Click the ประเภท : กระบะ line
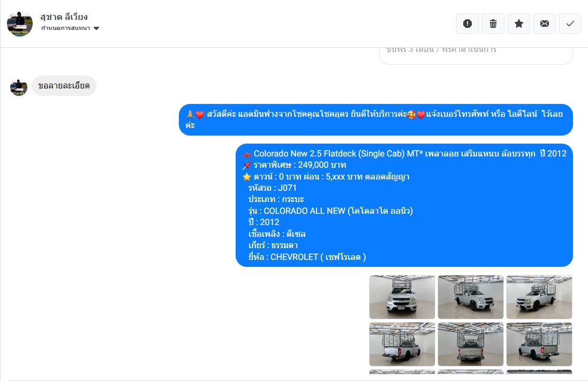588x381 pixels. click(276, 199)
